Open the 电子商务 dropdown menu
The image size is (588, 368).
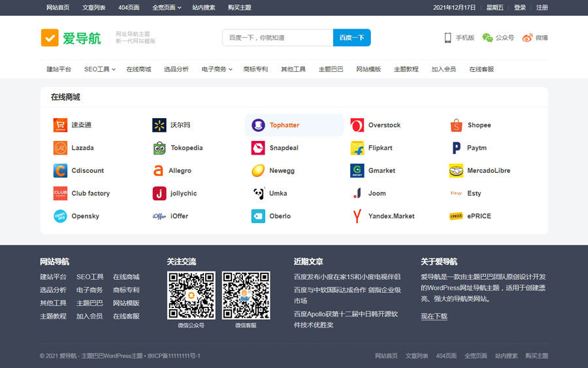click(216, 69)
